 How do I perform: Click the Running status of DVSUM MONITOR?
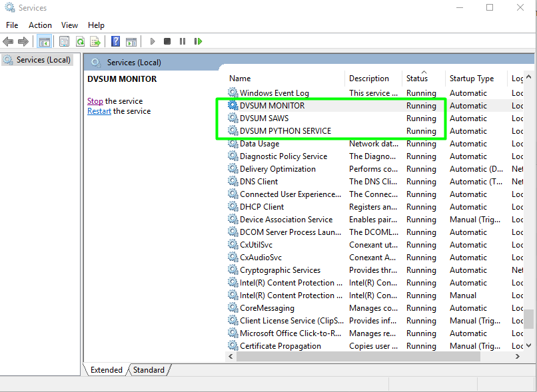tap(421, 105)
